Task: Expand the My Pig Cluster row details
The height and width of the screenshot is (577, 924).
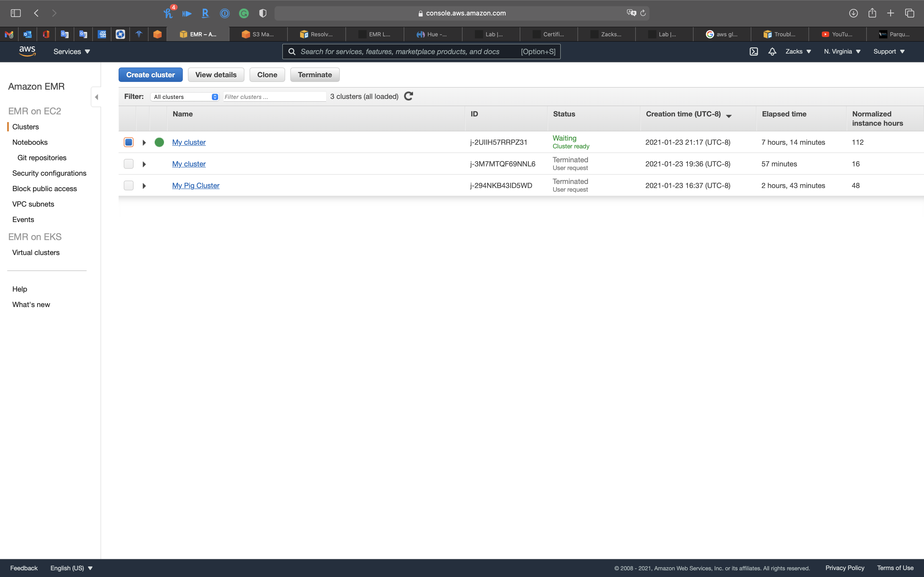Action: pyautogui.click(x=144, y=186)
